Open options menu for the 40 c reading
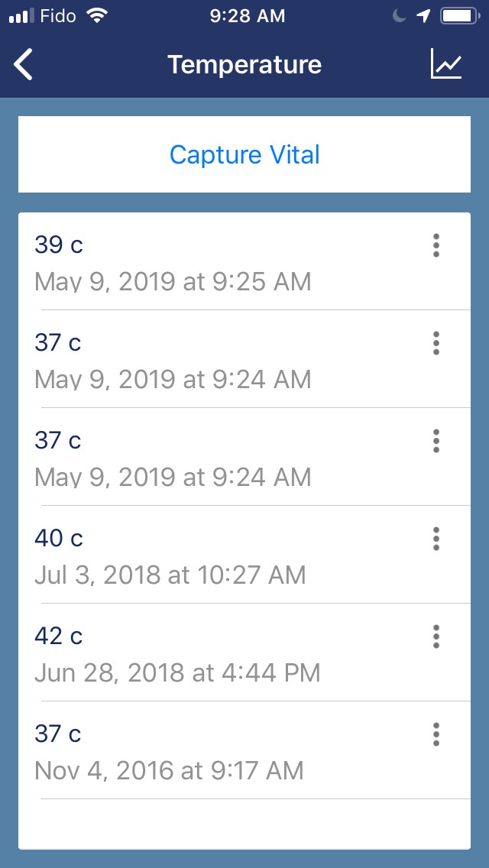 coord(436,539)
